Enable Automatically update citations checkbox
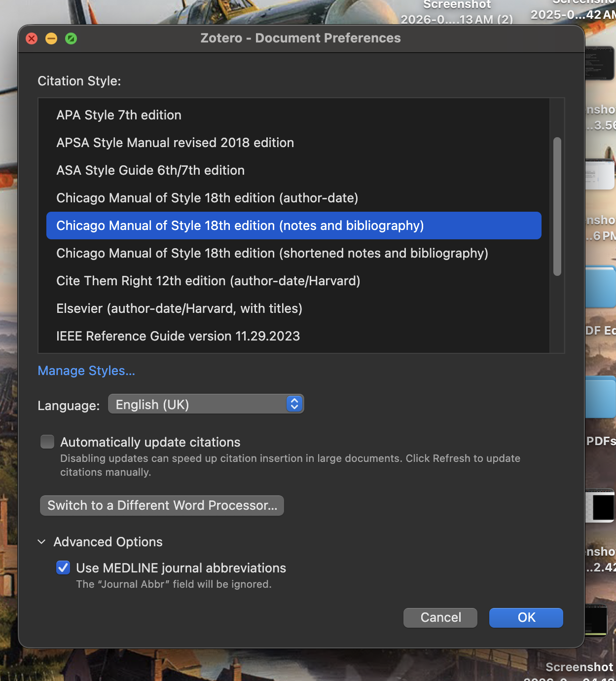Viewport: 616px width, 681px height. click(x=47, y=442)
